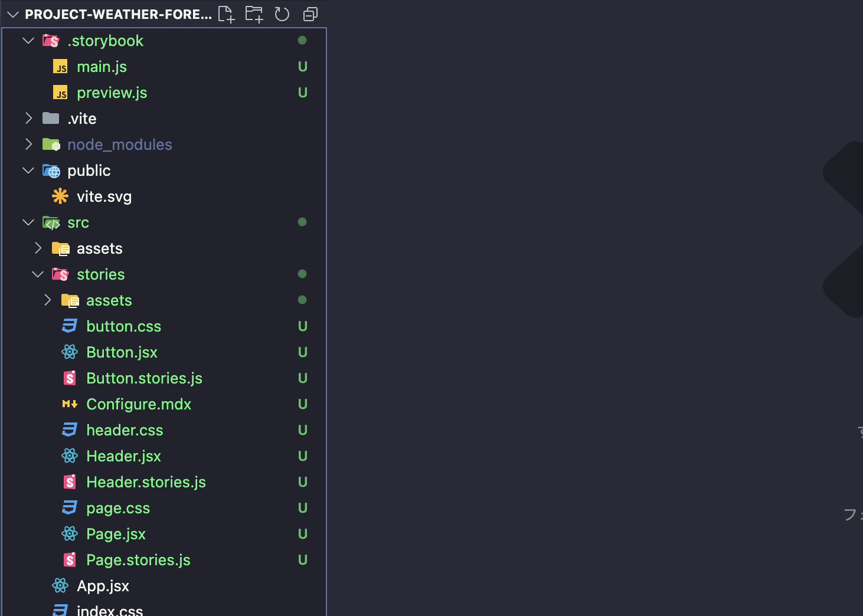Click the JS icon of main.js

(60, 67)
